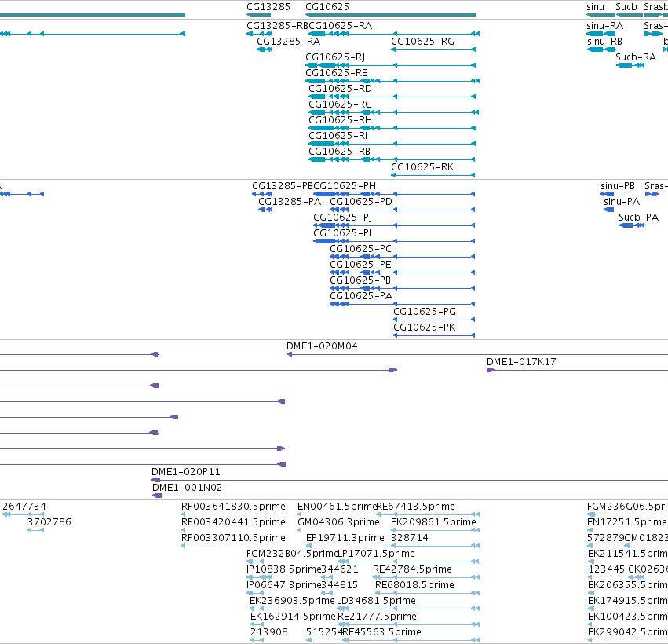The width and height of the screenshot is (668, 644).
Task: Click the sinu gene label
Action: (595, 7)
